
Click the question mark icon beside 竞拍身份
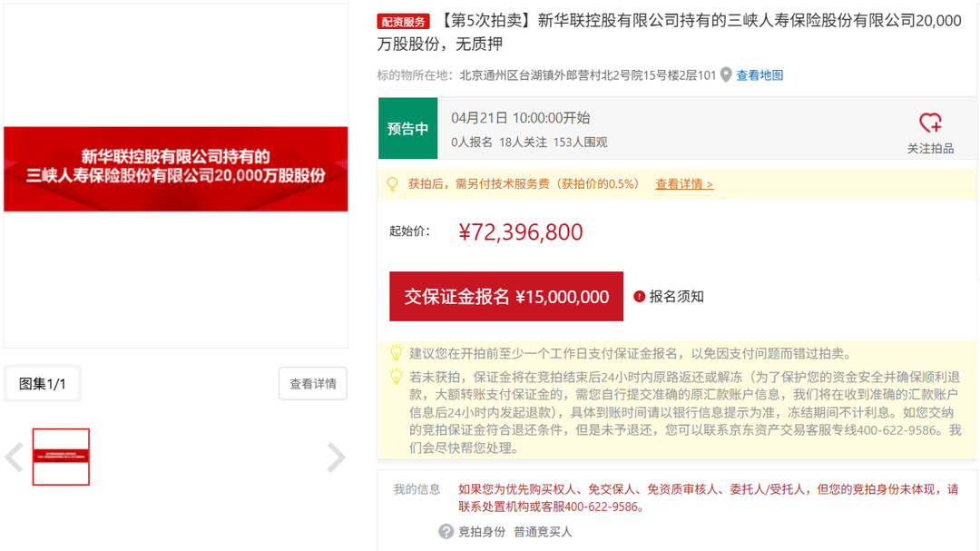click(446, 532)
